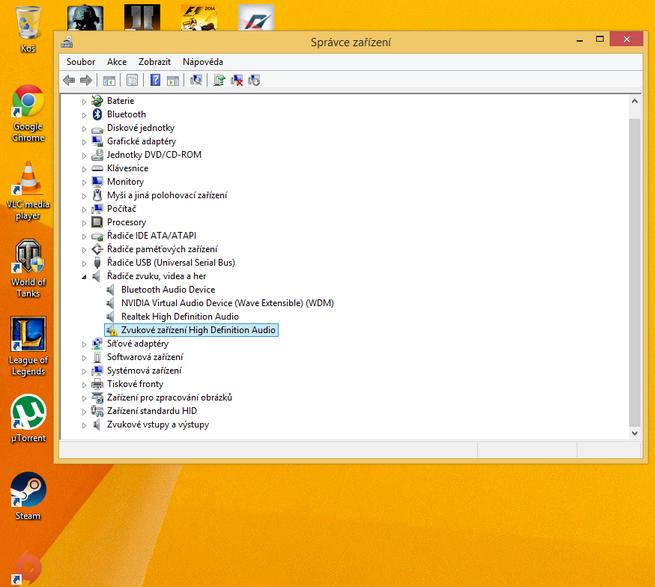Click the League of Legends desktop icon
655x587 pixels.
click(28, 346)
